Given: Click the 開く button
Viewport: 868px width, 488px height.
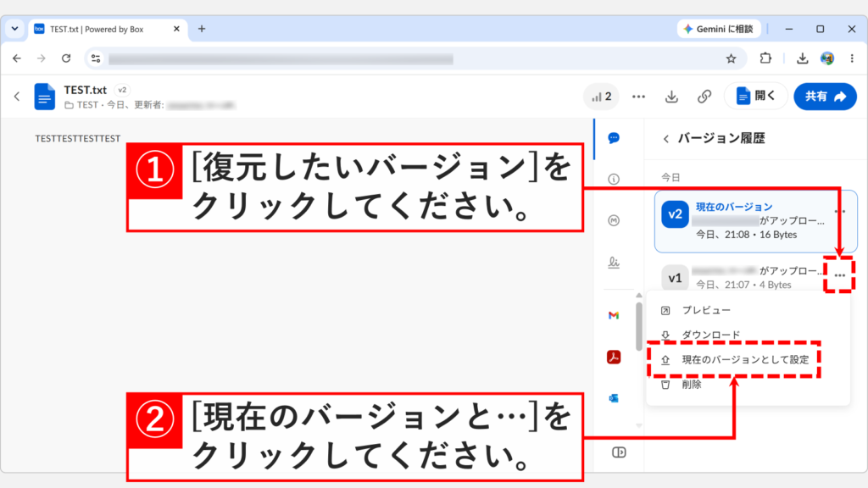Looking at the screenshot, I should [755, 97].
